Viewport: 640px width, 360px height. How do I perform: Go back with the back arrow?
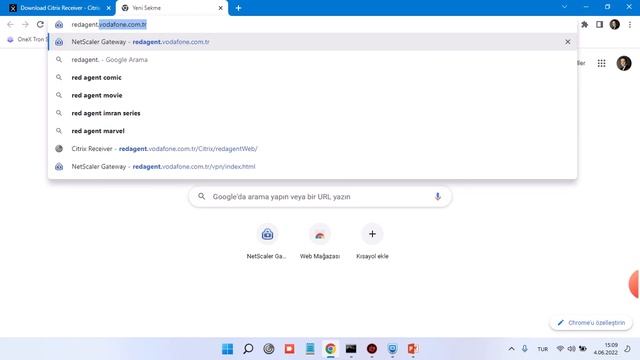click(10, 24)
